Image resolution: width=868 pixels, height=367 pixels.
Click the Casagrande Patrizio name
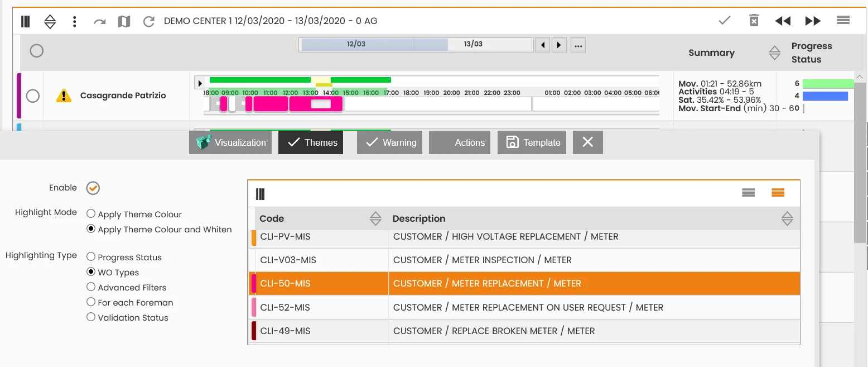click(123, 96)
